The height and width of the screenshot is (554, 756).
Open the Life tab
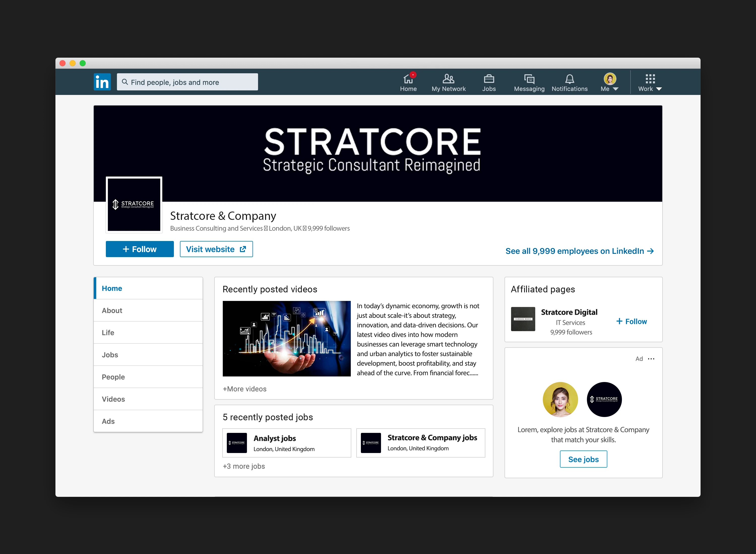148,333
